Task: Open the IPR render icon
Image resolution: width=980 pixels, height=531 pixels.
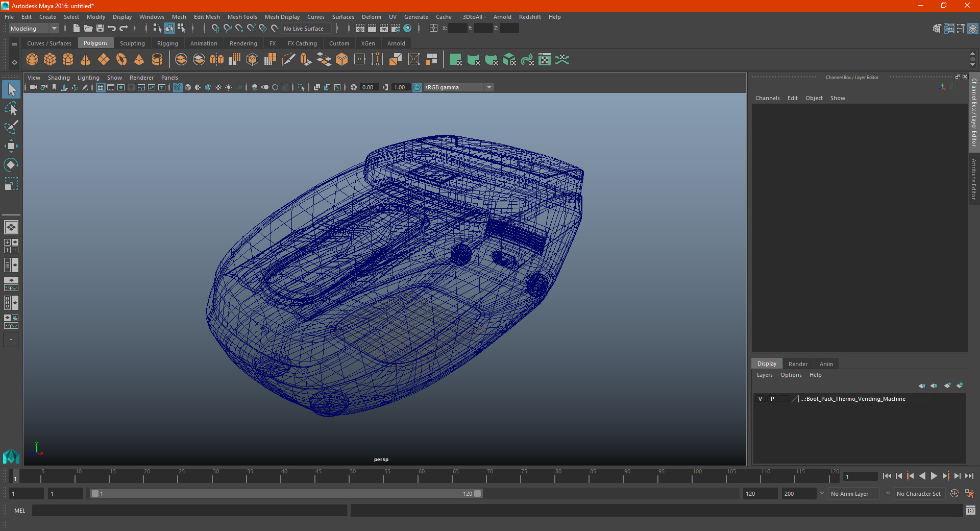Action: click(x=384, y=29)
